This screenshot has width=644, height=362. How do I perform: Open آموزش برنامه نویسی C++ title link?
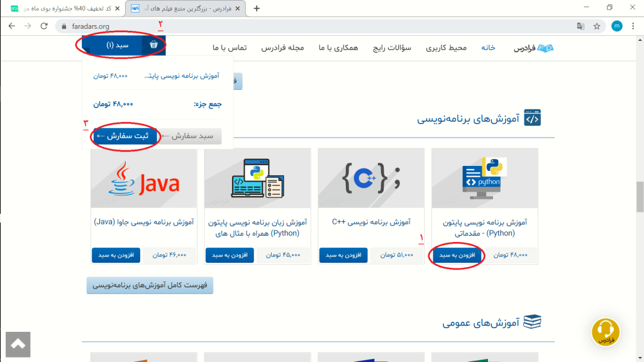pos(371,222)
